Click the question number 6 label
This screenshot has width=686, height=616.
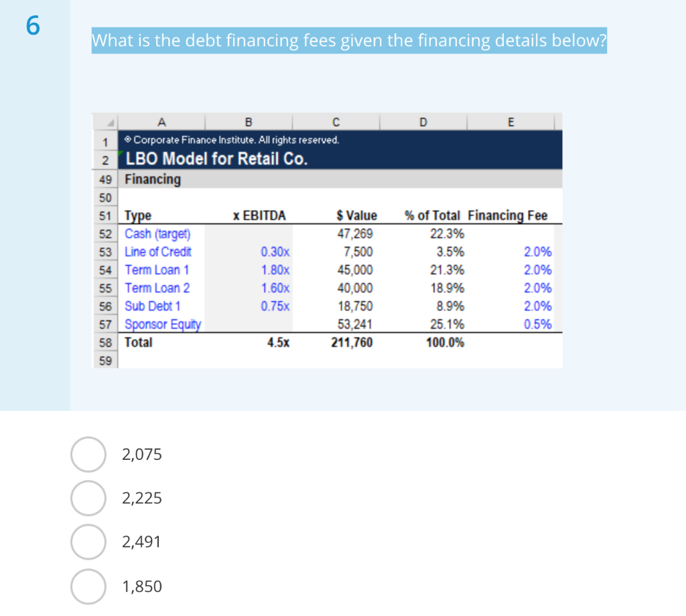click(33, 25)
